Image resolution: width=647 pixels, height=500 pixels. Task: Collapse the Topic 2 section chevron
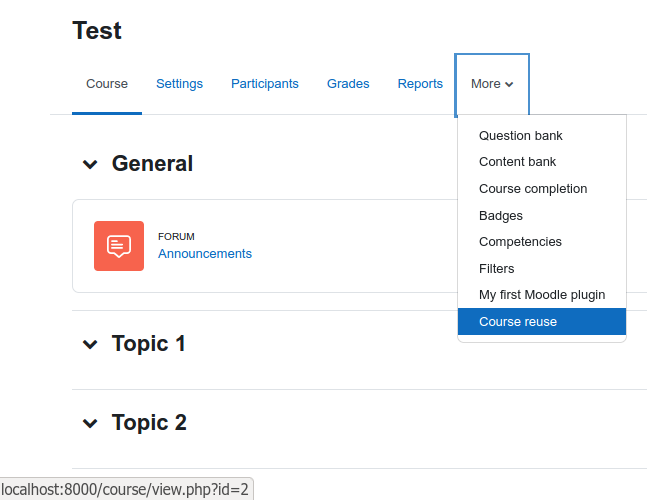point(90,423)
